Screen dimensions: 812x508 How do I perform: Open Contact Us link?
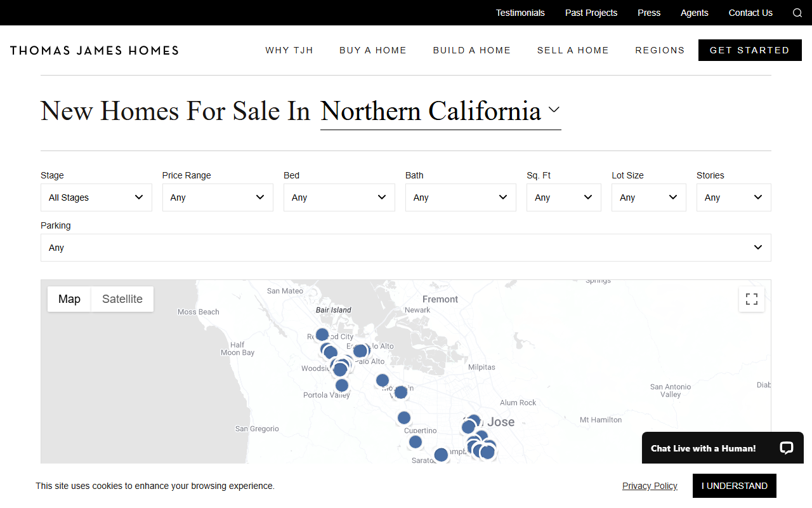(750, 13)
